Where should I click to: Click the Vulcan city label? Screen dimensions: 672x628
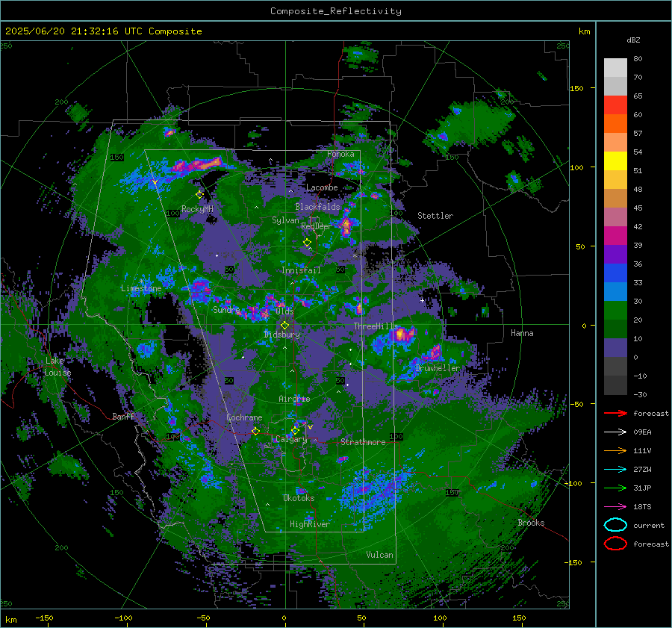pos(379,555)
